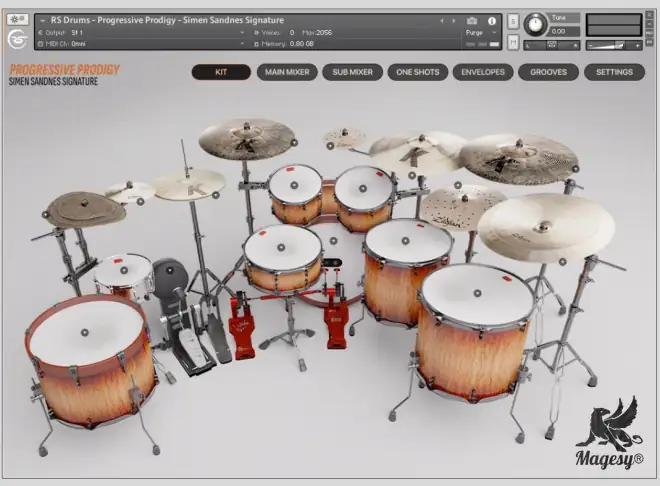Click the big left gong drum hotspot
660x486 pixels.
[x=85, y=332]
